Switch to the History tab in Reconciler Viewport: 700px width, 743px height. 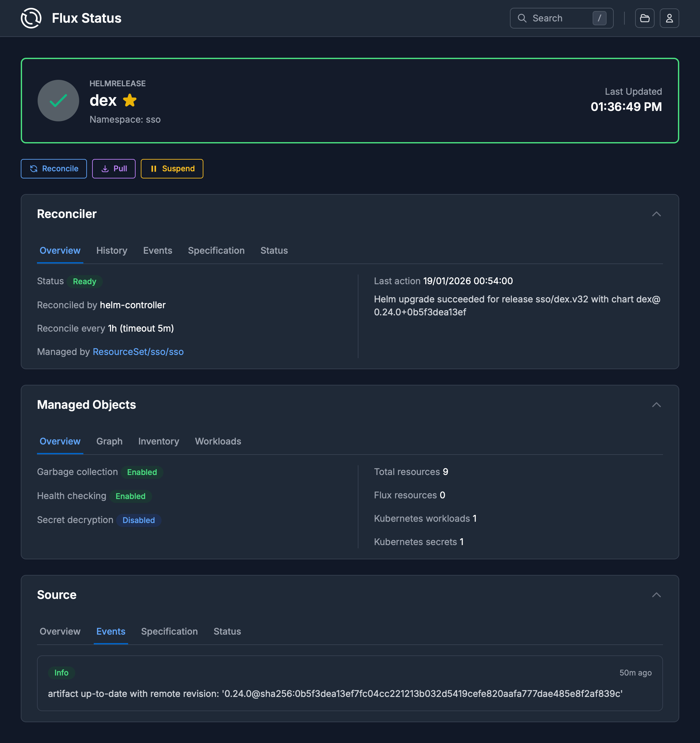(x=112, y=250)
